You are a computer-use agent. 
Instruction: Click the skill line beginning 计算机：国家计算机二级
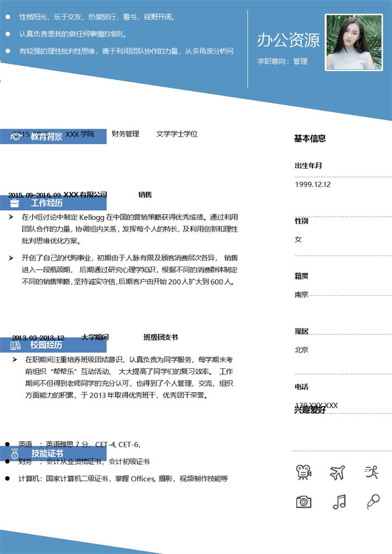tap(123, 479)
